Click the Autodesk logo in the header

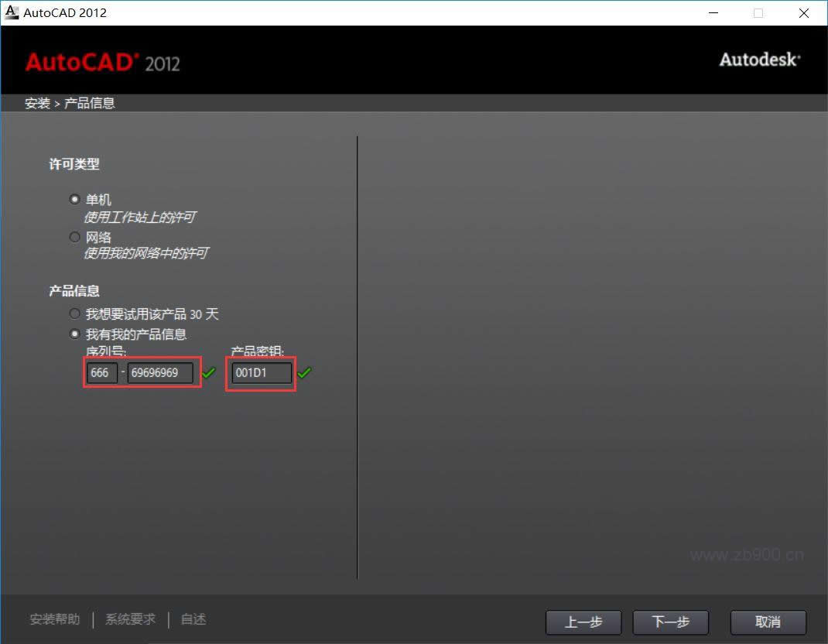coord(759,59)
